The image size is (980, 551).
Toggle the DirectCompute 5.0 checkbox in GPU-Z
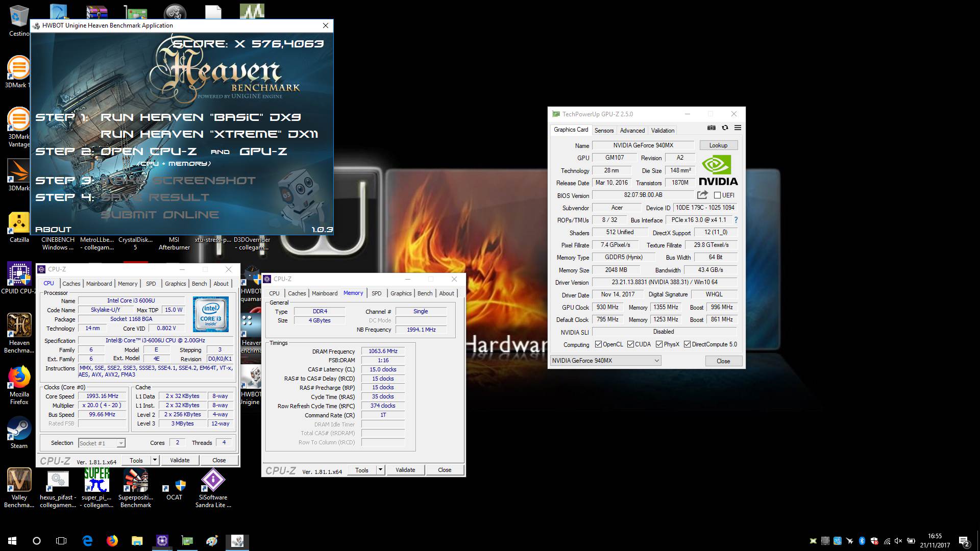pos(687,344)
